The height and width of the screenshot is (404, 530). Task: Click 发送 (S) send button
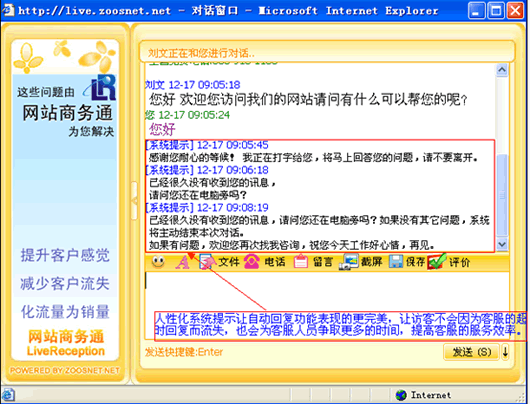click(x=471, y=352)
